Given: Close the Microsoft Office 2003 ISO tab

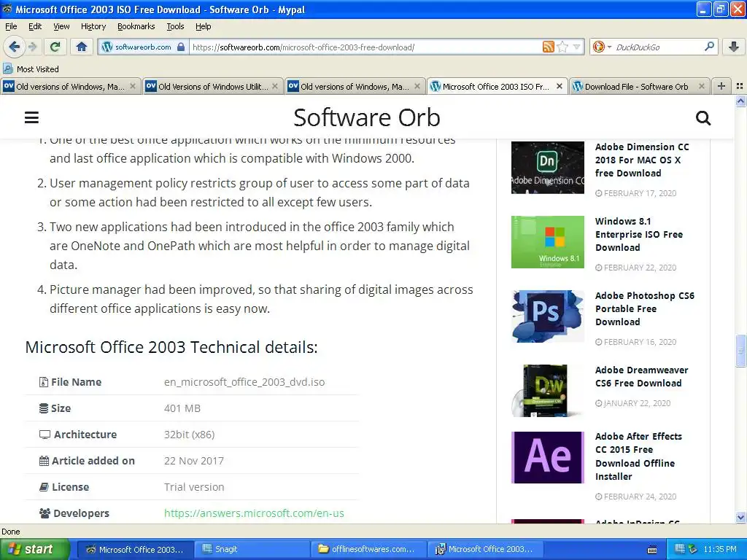Looking at the screenshot, I should [x=560, y=86].
